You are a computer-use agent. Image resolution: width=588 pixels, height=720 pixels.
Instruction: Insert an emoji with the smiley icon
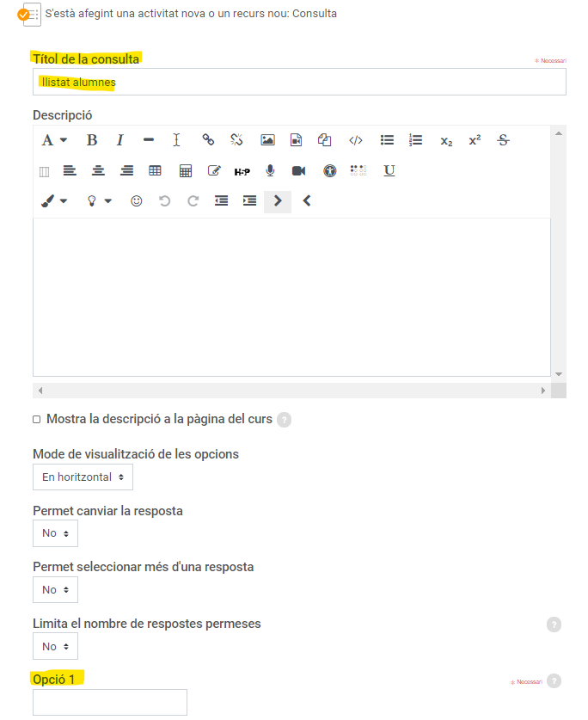136,201
